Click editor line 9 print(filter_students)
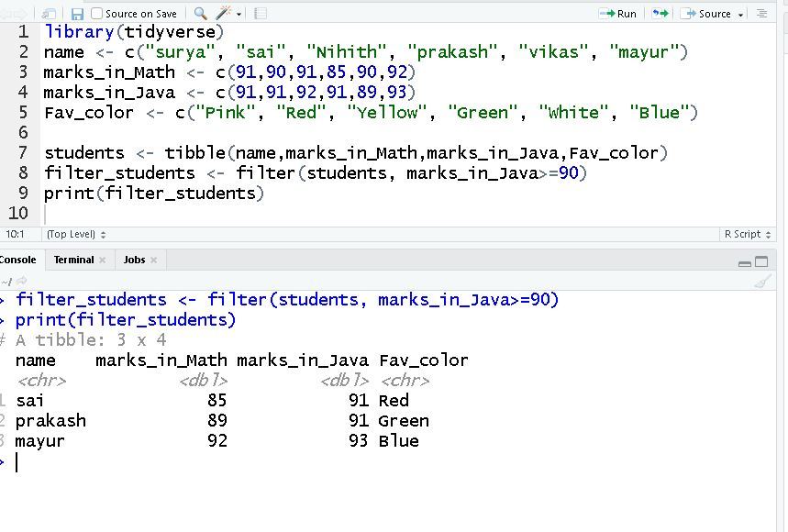 (154, 193)
